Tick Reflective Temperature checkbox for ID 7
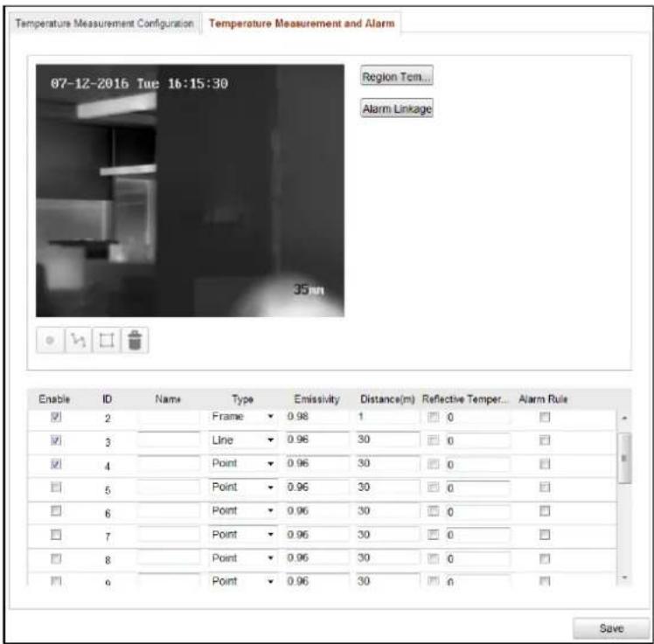 [x=434, y=535]
